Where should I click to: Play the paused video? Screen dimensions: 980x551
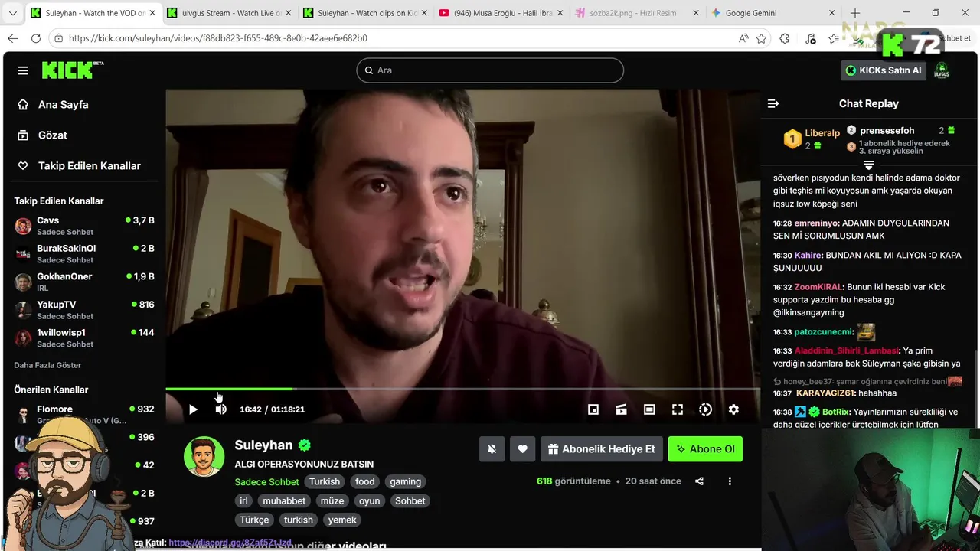(x=193, y=409)
